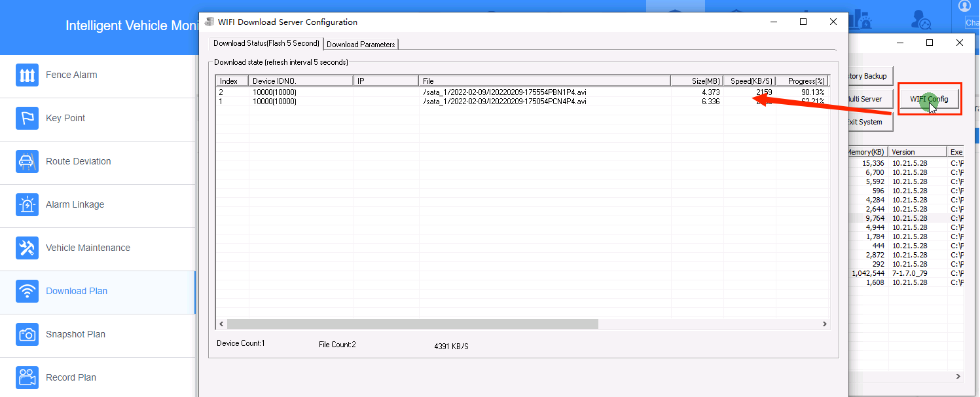
Task: Click memory value 9,764 in back window
Action: [875, 218]
